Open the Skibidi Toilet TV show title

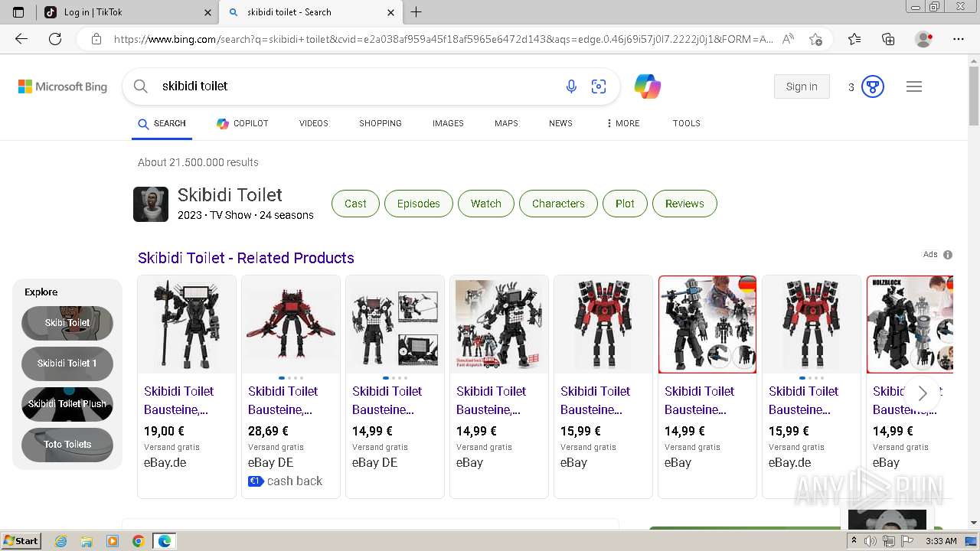point(230,195)
